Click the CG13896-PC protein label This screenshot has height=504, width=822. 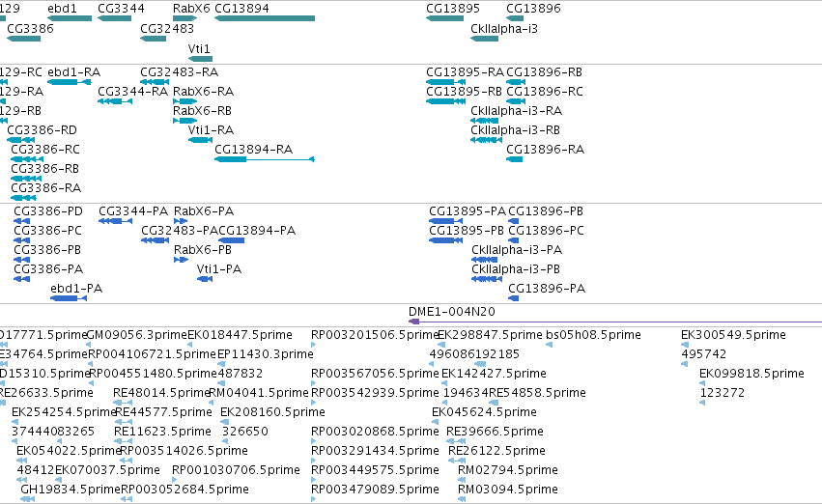pos(547,231)
